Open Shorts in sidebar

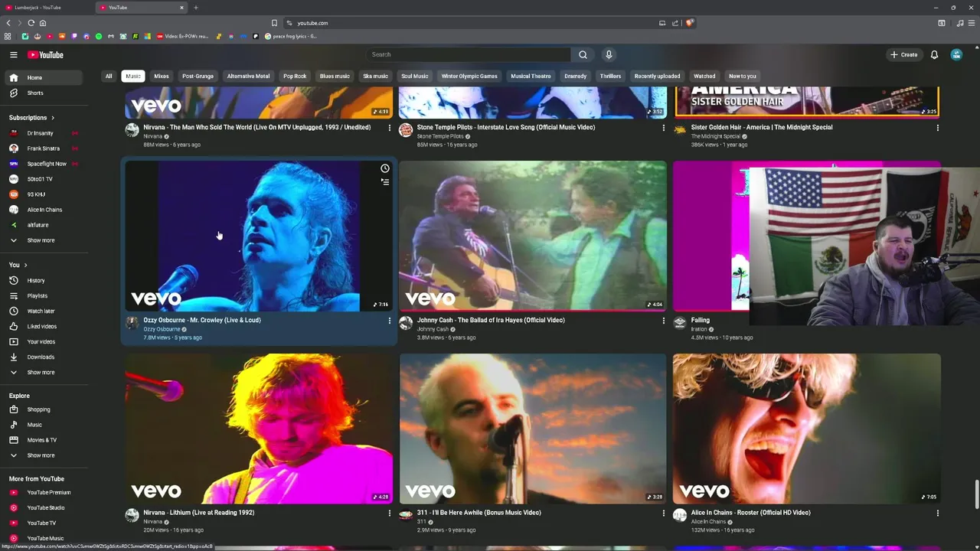point(44,93)
